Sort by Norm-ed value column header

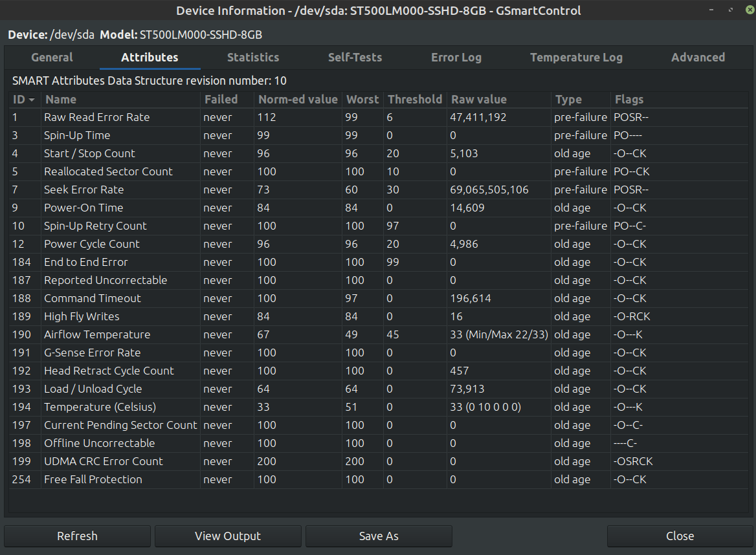(298, 99)
